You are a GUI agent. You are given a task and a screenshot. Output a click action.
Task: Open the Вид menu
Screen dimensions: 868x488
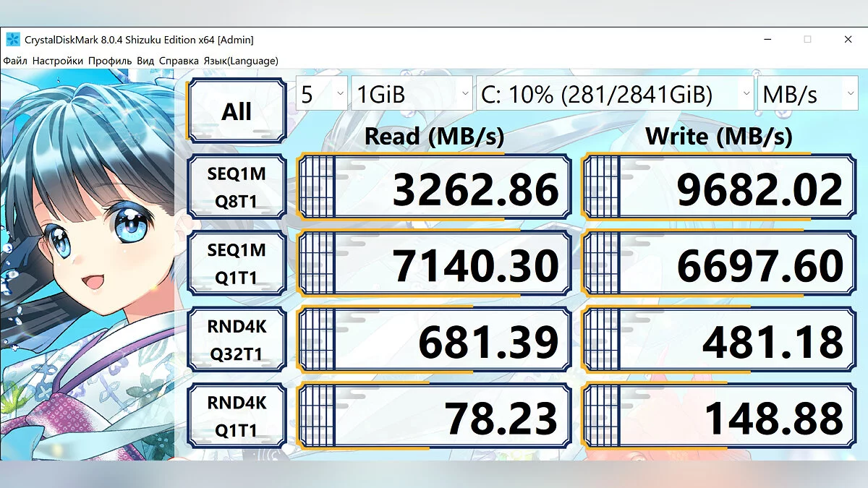pyautogui.click(x=145, y=61)
